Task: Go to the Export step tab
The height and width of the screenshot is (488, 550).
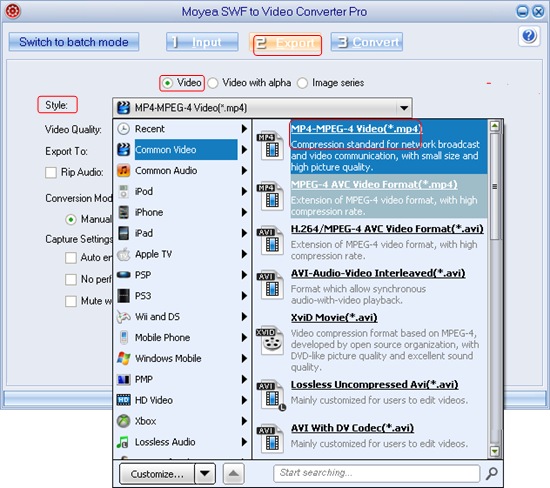Action: 285,43
